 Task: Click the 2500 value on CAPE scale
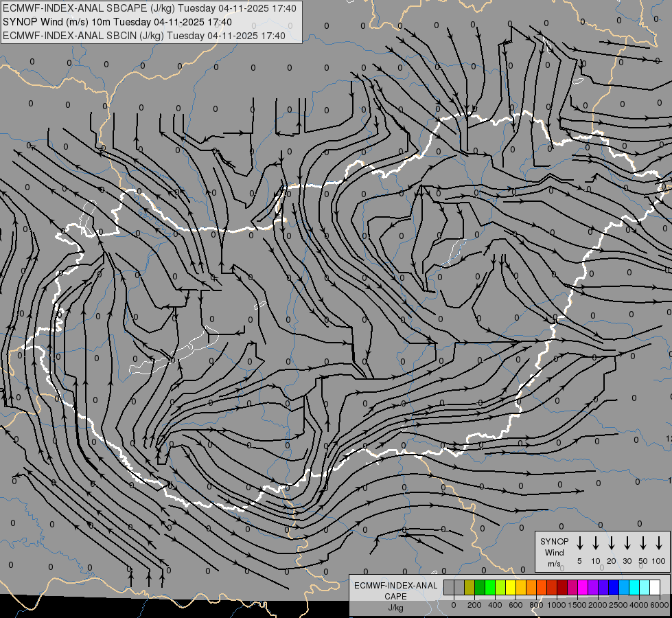click(x=618, y=605)
